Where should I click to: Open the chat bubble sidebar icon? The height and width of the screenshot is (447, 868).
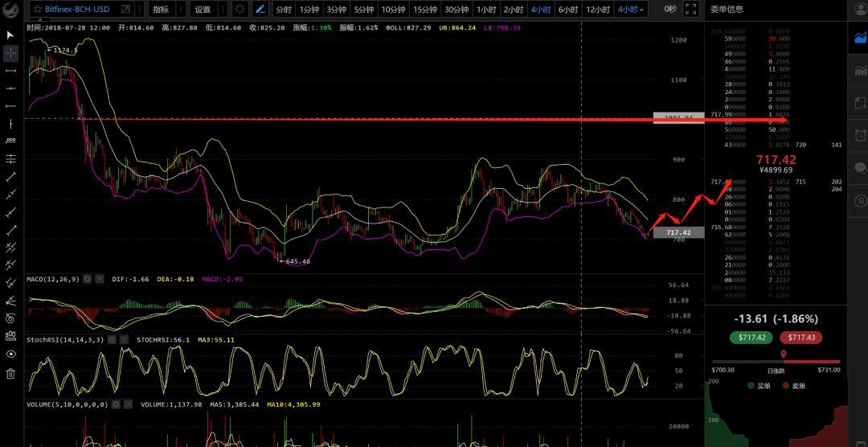pos(861,168)
